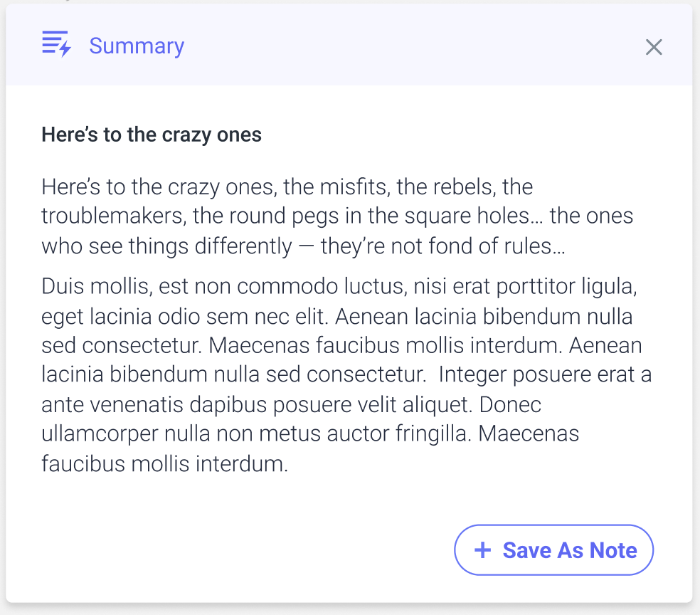Click the Summary lightning list icon
This screenshot has width=700, height=615.
click(56, 45)
